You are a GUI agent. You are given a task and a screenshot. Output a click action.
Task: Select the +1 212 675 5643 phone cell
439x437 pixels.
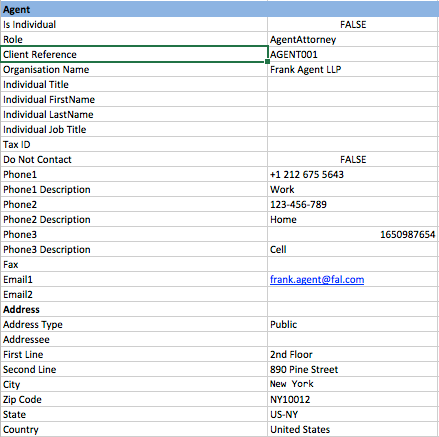353,174
